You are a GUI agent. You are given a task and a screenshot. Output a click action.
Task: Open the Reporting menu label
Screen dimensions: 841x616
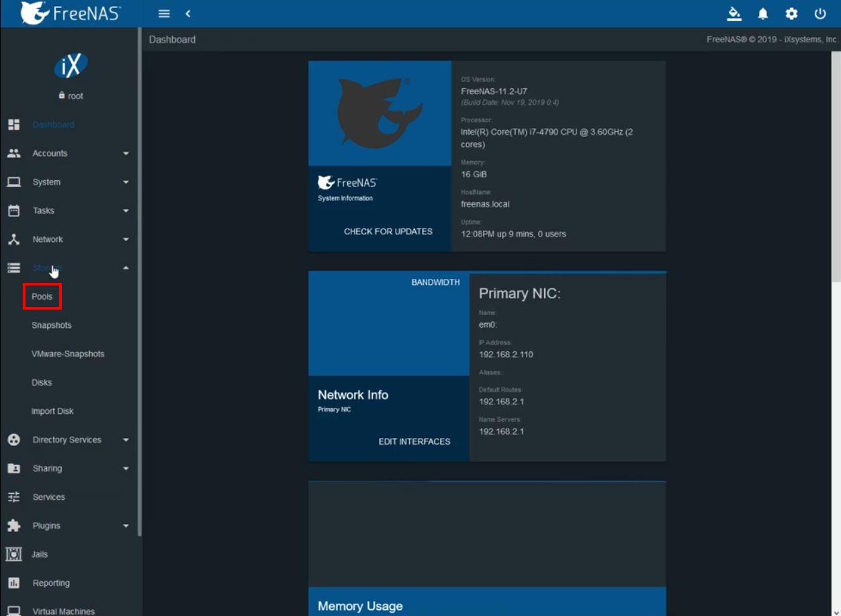51,583
